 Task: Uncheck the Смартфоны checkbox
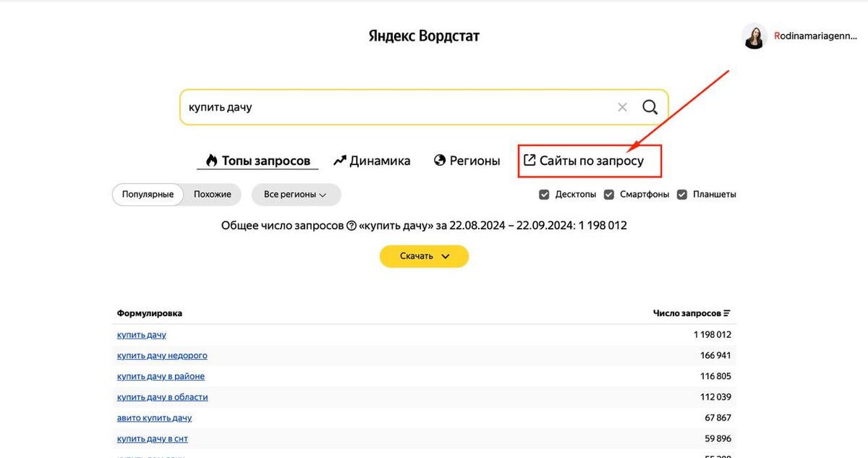609,195
